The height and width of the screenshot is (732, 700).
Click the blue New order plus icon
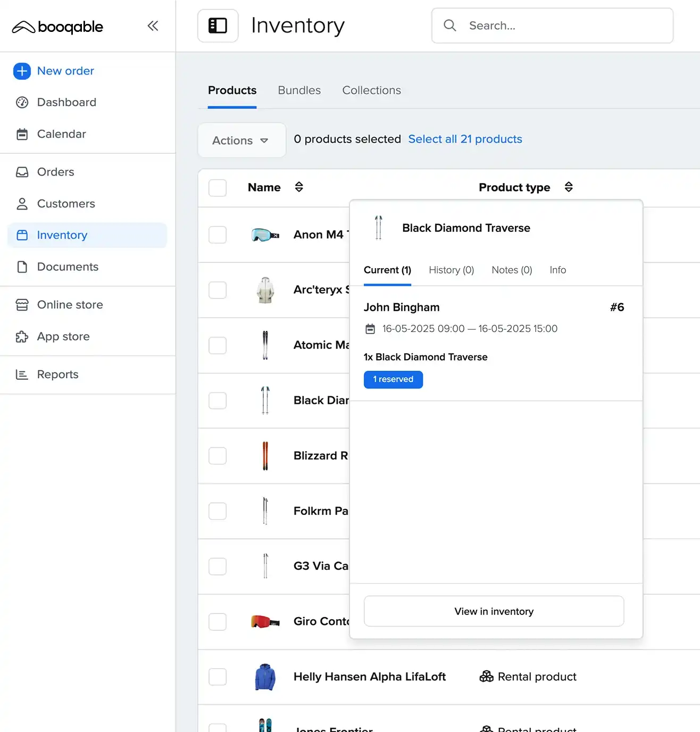[x=22, y=71]
